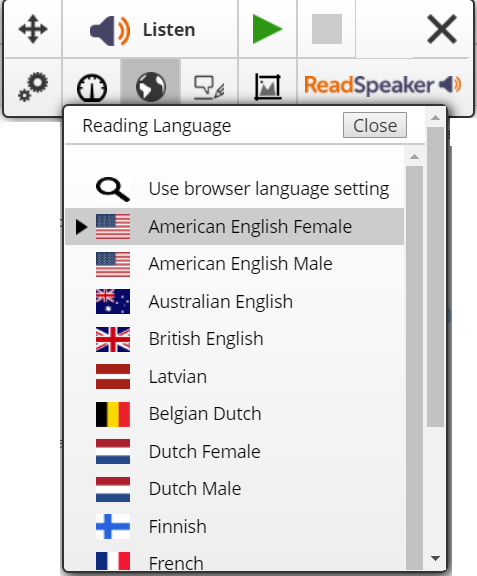Click the page mask image icon
Screen dimensions: 477x576
tap(268, 87)
